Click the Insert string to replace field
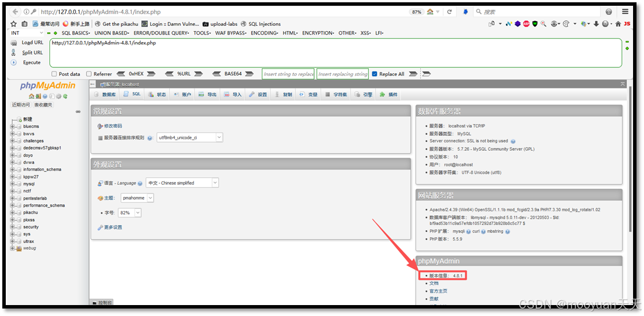644x316 pixels. pyautogui.click(x=288, y=74)
